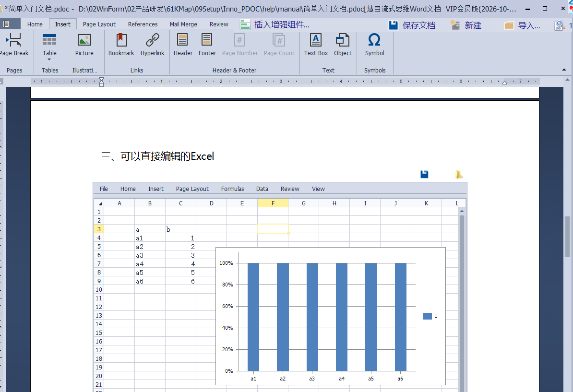
Task: Switch to Page Layout ribbon tab
Action: (99, 24)
